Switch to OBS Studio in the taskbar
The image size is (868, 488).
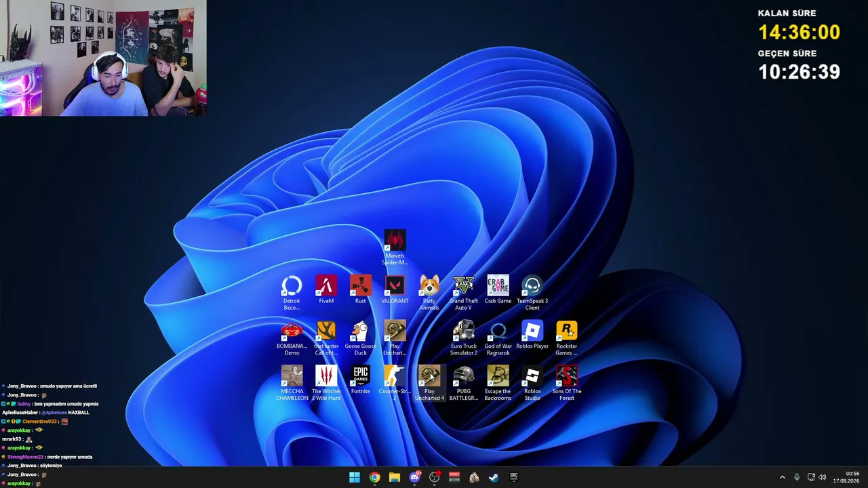(x=435, y=477)
